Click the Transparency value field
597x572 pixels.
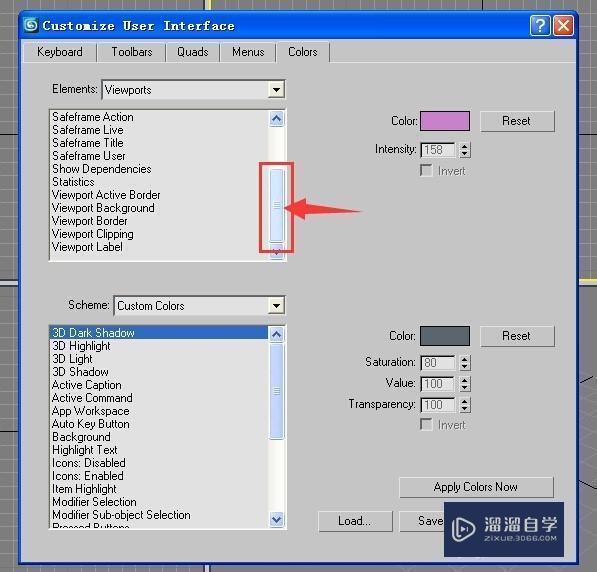[438, 405]
